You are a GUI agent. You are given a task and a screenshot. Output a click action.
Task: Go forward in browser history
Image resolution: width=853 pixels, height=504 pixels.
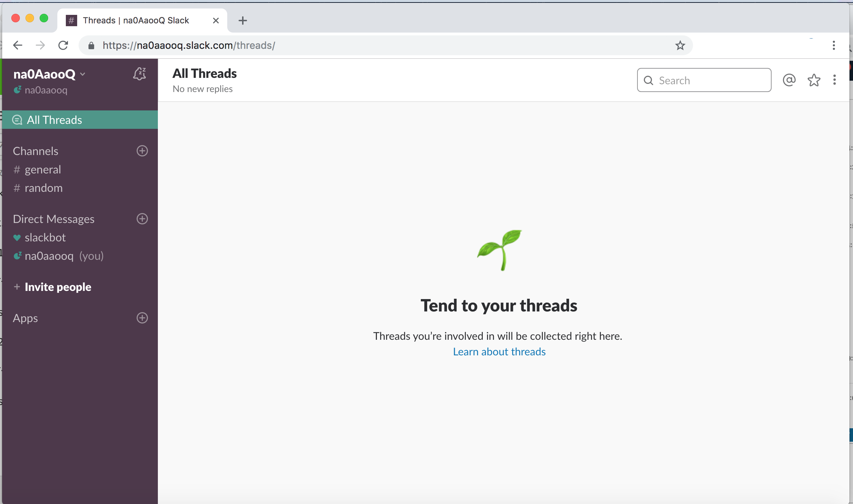click(40, 45)
